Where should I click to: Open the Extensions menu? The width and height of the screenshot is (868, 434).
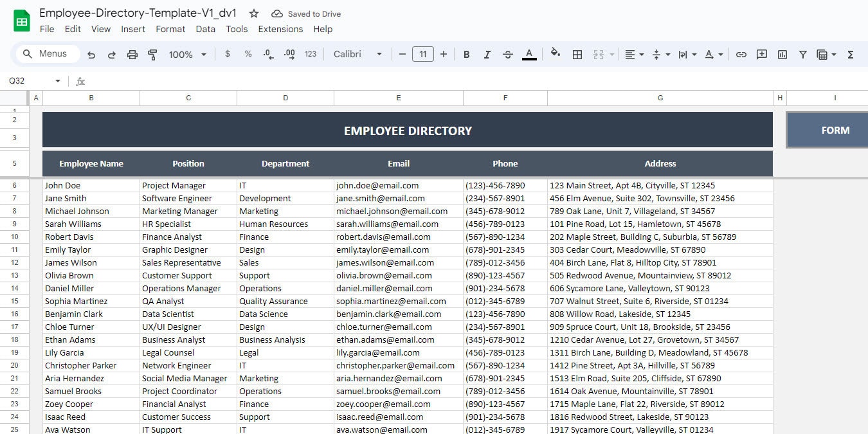coord(280,29)
